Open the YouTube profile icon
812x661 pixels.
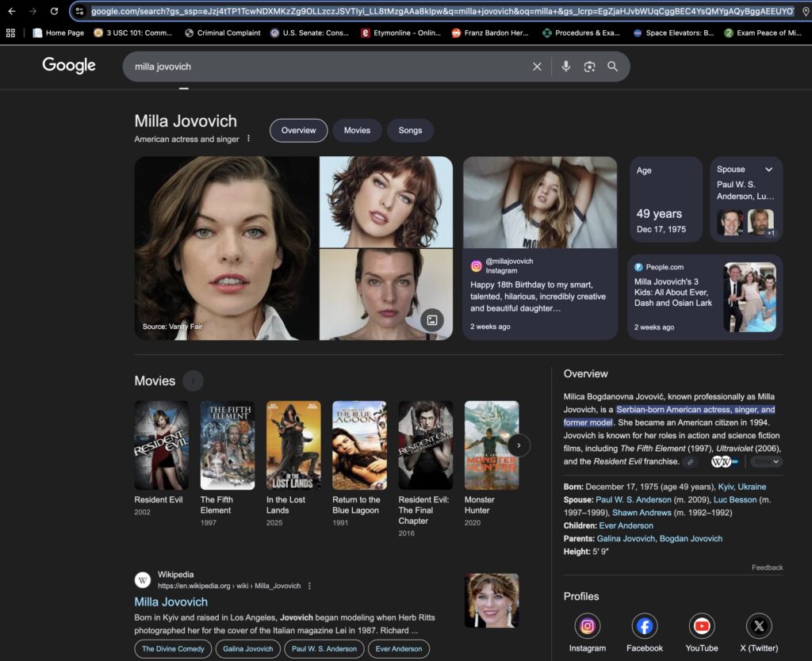(x=702, y=626)
